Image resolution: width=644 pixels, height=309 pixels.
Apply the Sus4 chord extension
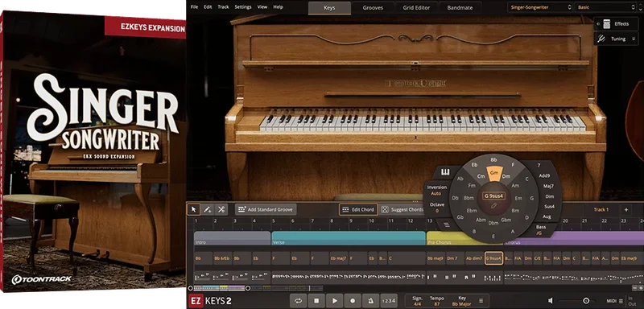549,207
